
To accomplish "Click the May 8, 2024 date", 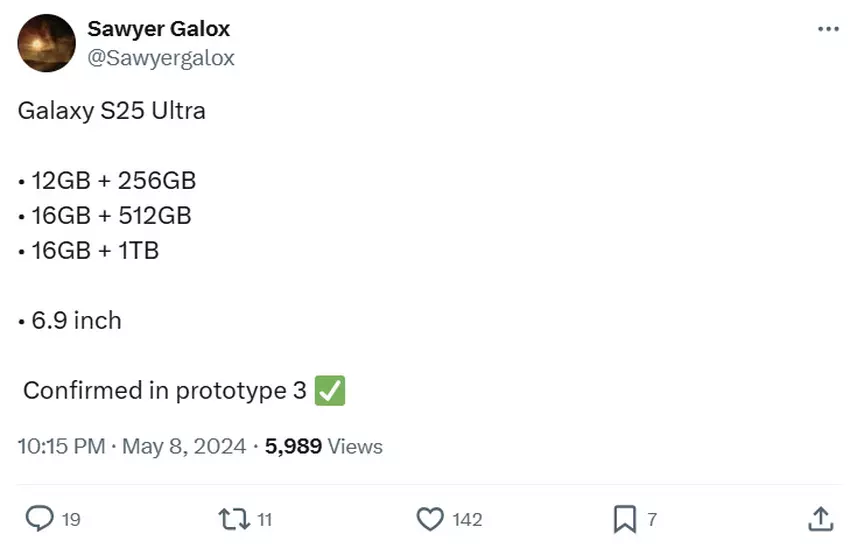I will tap(184, 446).
